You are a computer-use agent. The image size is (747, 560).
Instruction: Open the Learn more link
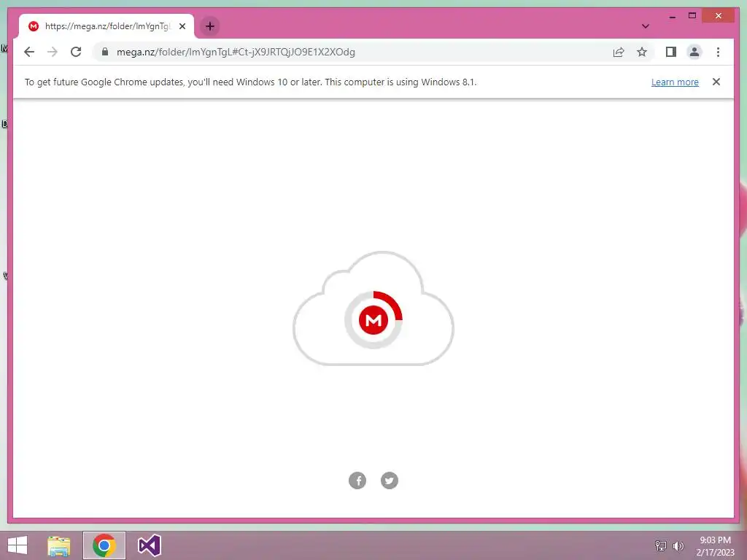[x=675, y=82]
